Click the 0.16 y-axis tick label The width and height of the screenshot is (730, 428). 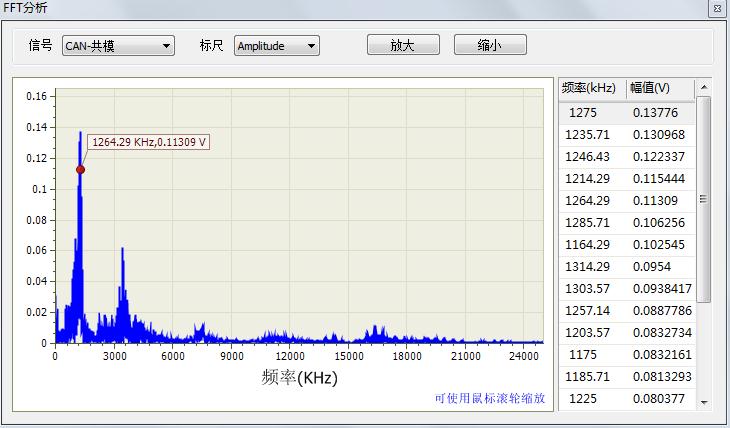pos(36,96)
